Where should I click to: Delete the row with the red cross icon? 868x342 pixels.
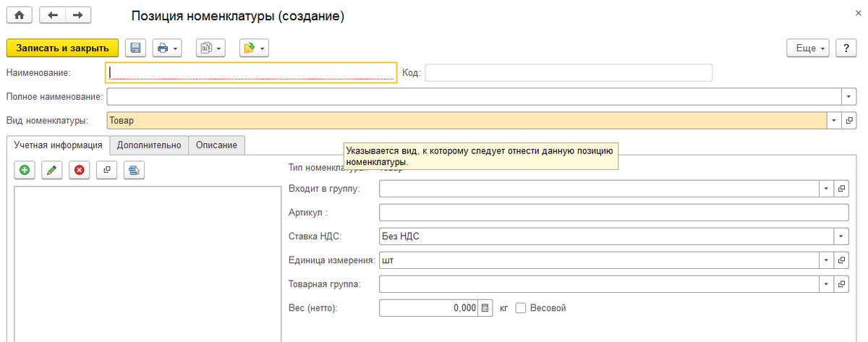pyautogui.click(x=79, y=170)
